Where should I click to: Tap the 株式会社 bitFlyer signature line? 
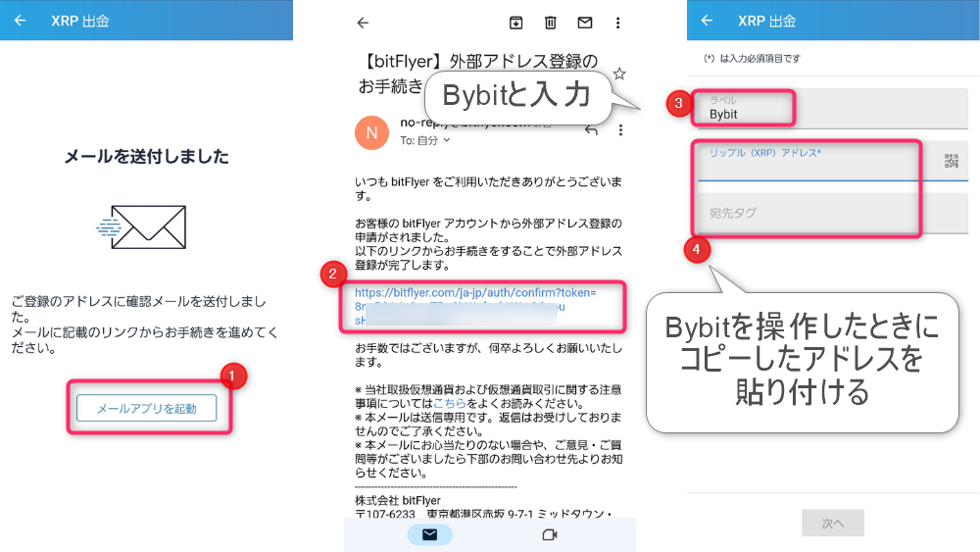coord(398,501)
